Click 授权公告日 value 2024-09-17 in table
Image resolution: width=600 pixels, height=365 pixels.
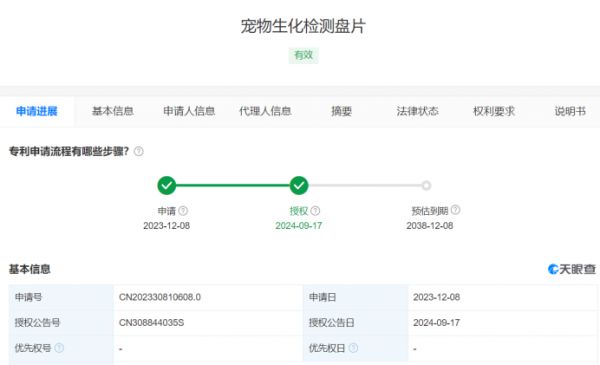click(x=437, y=323)
